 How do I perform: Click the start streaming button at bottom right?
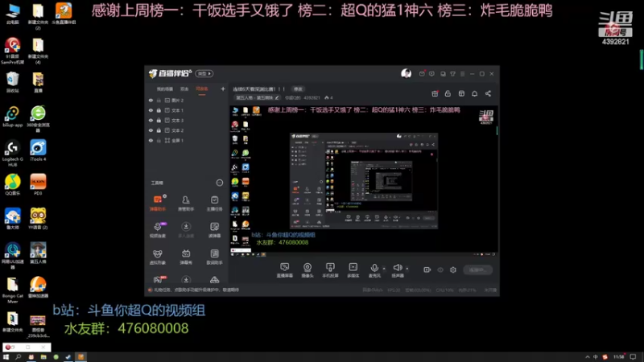(477, 269)
